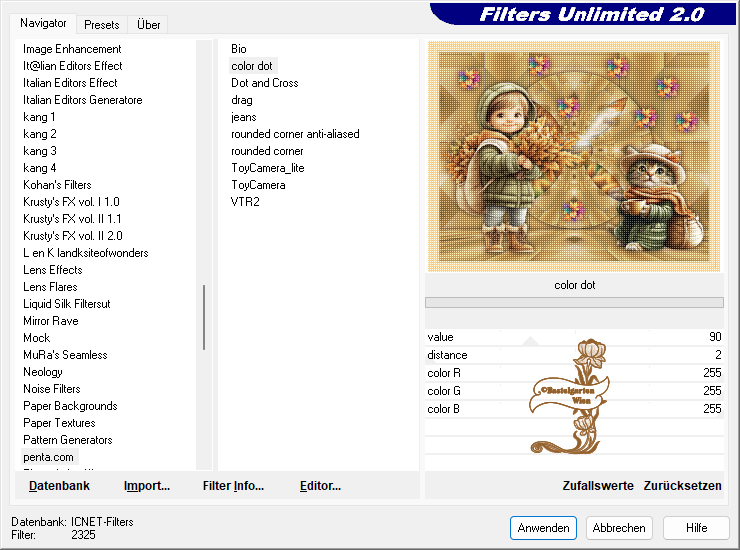
Task: Open the Über tab
Action: tap(148, 25)
